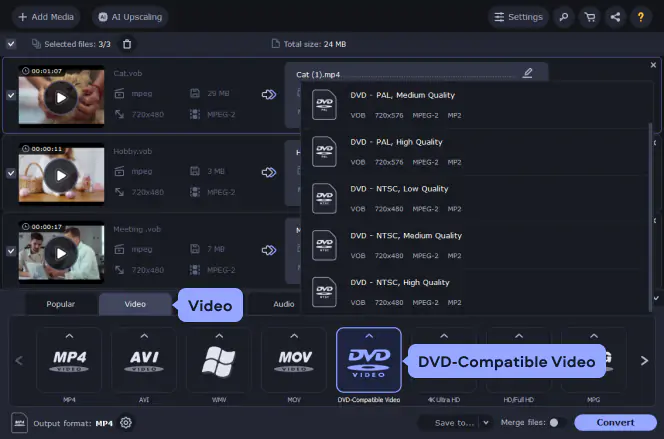Remove Cat.vob with the close X

(x=653, y=65)
